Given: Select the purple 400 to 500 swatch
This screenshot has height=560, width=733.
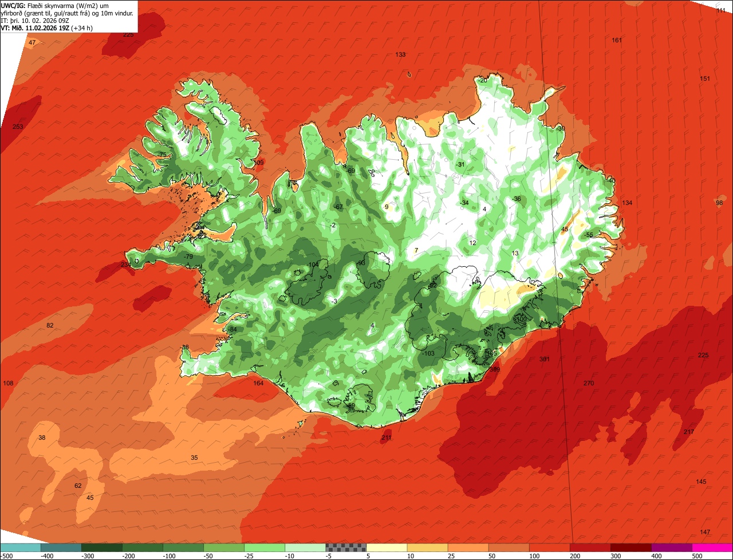Looking at the screenshot, I should (671, 547).
